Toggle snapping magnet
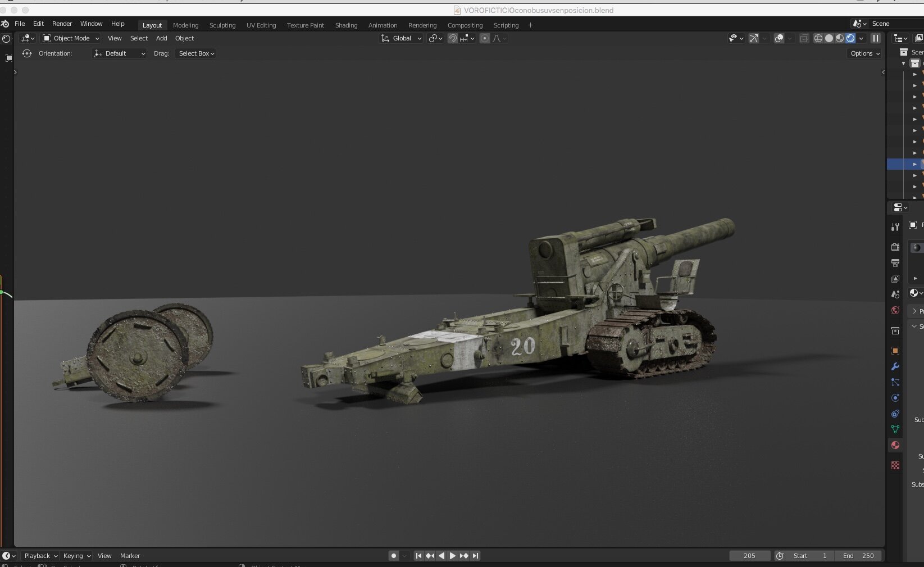The height and width of the screenshot is (567, 924). (x=453, y=38)
